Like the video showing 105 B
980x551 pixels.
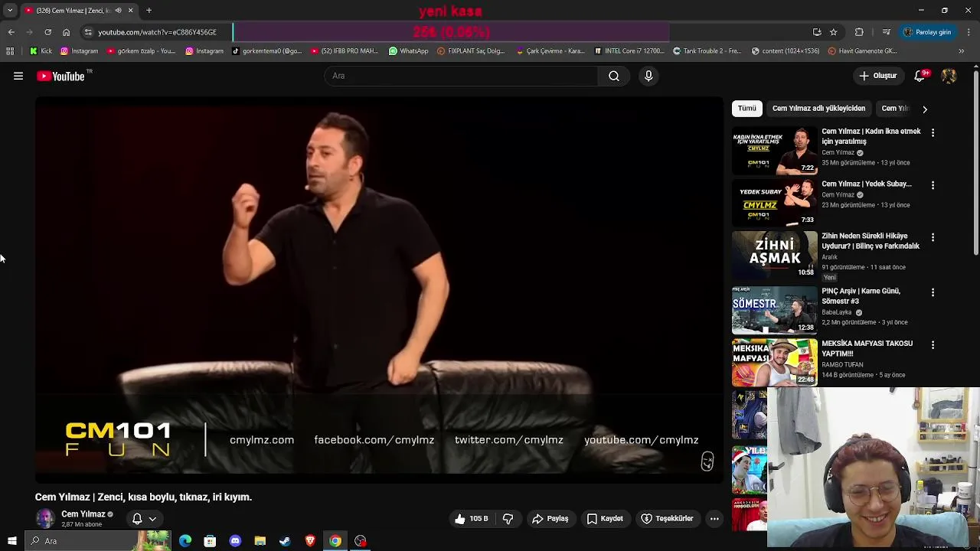pos(471,519)
